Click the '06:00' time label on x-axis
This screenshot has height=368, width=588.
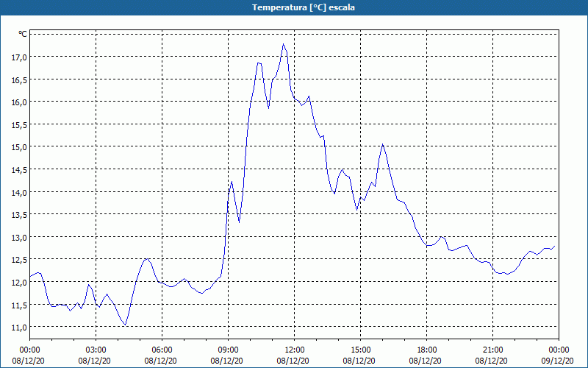162,350
